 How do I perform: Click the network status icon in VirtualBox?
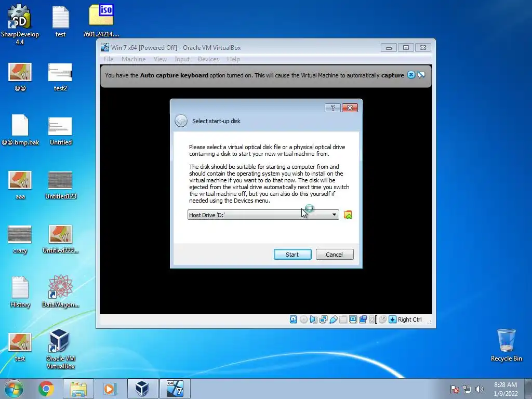point(323,320)
